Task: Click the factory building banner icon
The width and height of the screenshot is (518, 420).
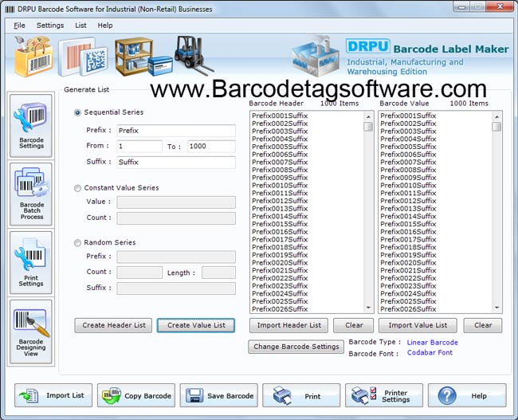Action: tap(316, 56)
